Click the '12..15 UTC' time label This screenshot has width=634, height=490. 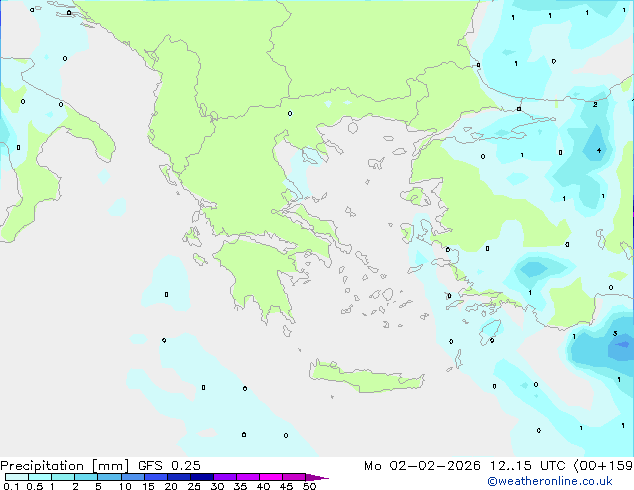[x=528, y=466]
